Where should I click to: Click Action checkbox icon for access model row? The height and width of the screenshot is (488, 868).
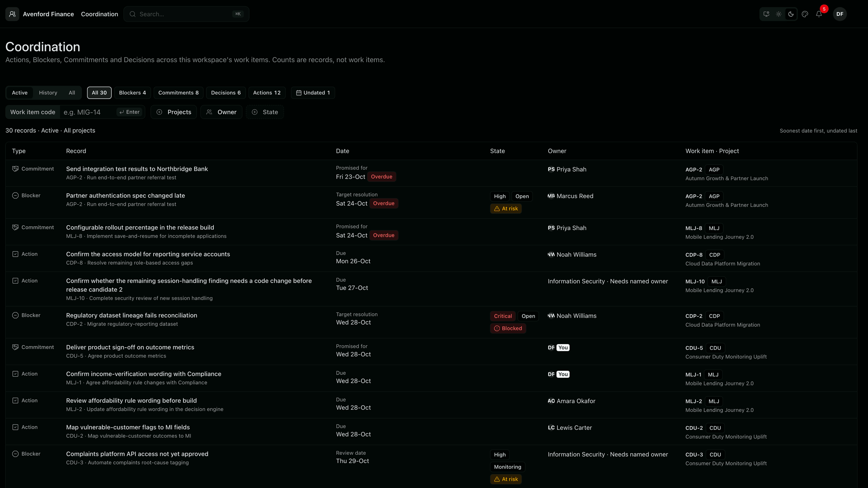tap(15, 254)
